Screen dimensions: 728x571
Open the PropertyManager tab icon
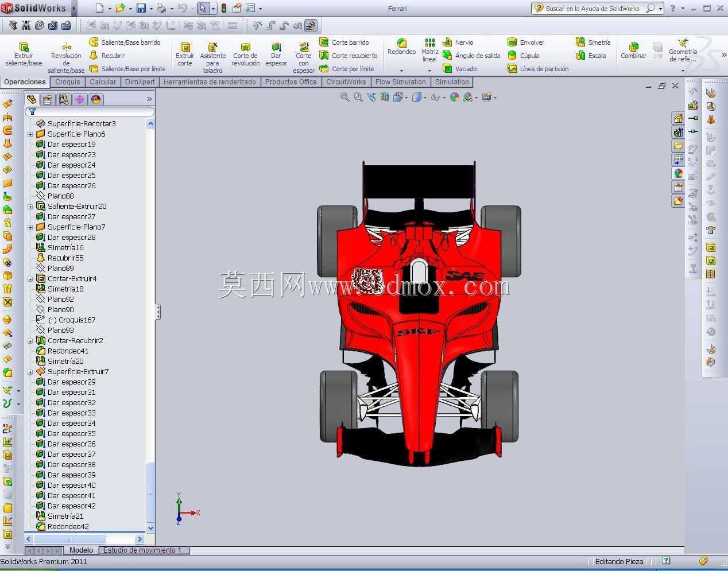pos(48,99)
